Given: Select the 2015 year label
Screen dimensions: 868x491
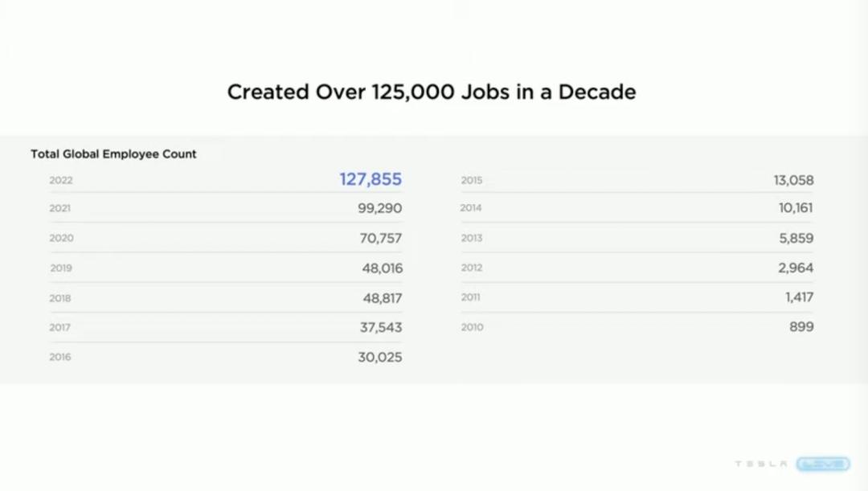Looking at the screenshot, I should click(x=472, y=180).
